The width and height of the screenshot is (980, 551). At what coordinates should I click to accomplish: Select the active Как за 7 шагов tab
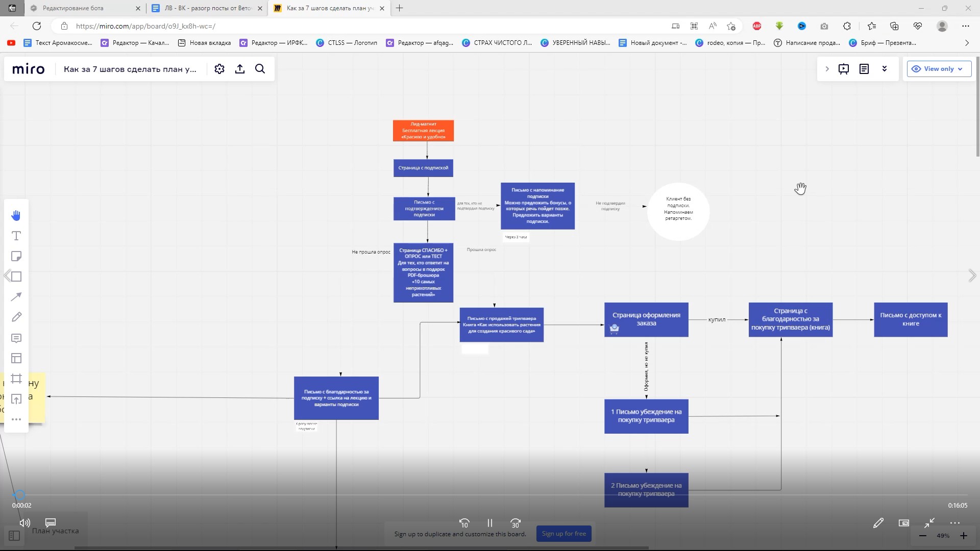(329, 8)
